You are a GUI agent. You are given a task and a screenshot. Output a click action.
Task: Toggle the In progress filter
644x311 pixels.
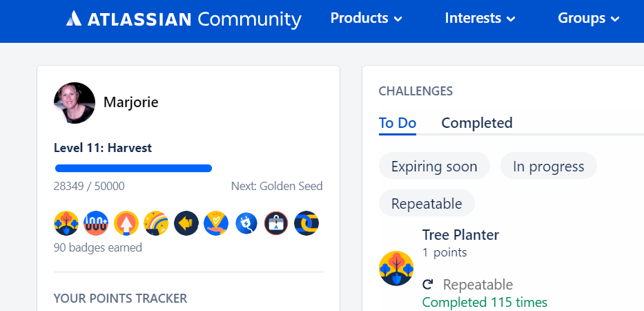click(548, 166)
